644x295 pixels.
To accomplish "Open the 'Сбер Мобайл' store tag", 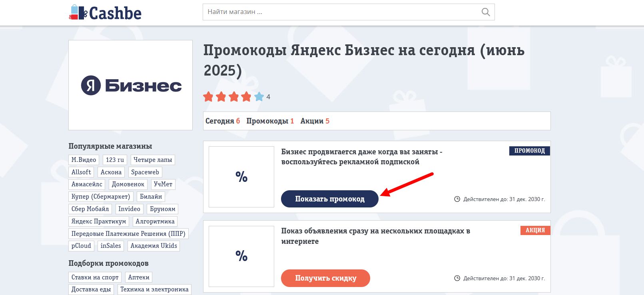I will pos(90,209).
